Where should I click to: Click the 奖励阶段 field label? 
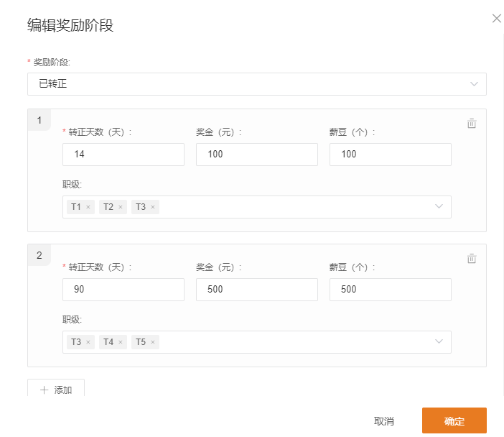click(x=52, y=62)
